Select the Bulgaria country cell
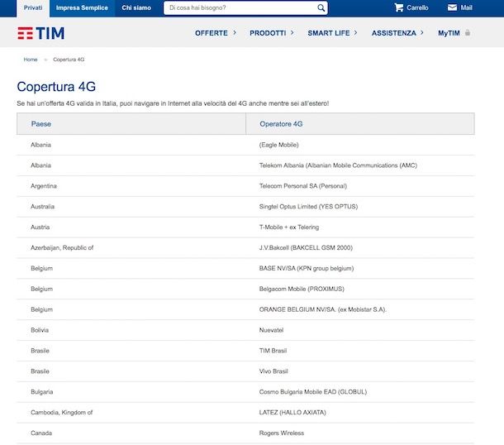 coord(42,392)
